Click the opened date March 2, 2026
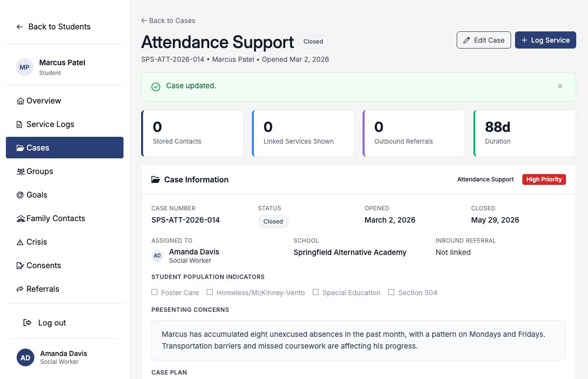The image size is (588, 379). pos(390,220)
